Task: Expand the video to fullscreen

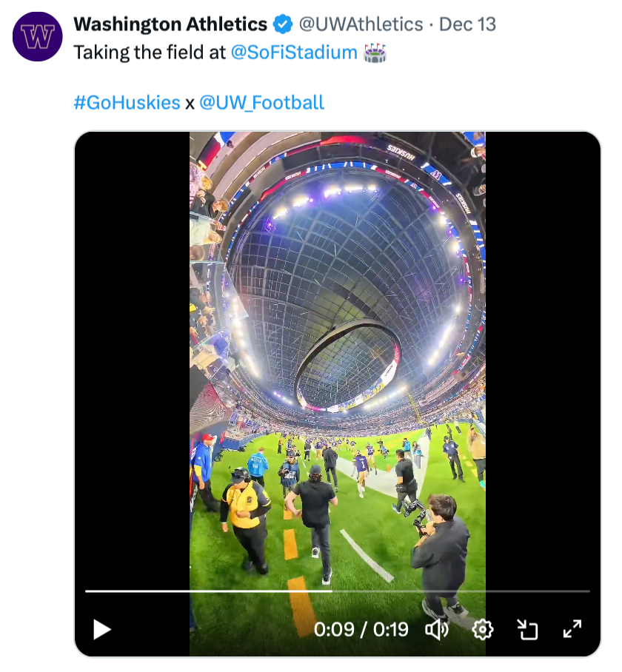Action: 572,629
